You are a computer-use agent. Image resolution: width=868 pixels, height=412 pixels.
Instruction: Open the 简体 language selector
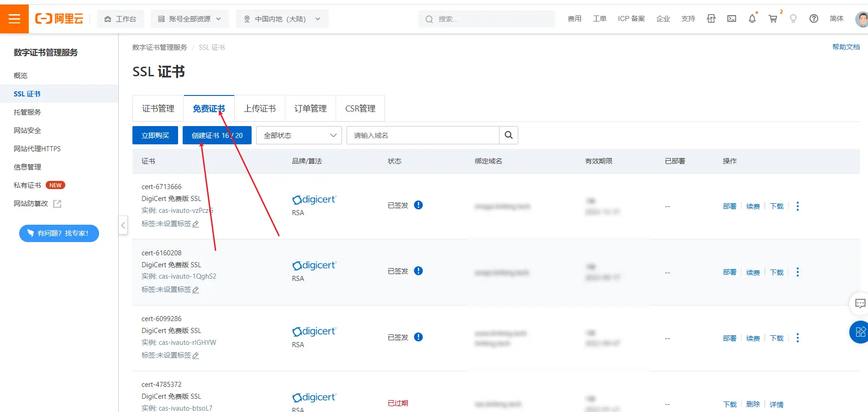836,19
